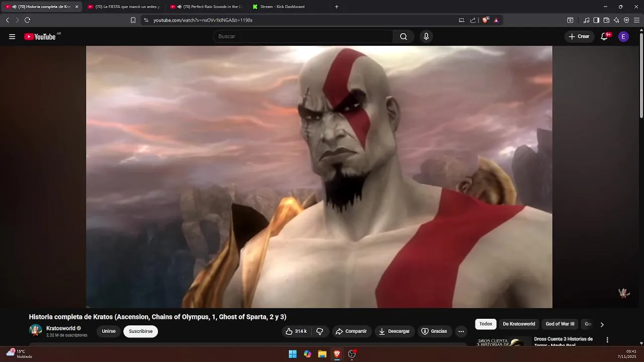
Task: Click the Gracias thanks button
Action: pyautogui.click(x=434, y=331)
